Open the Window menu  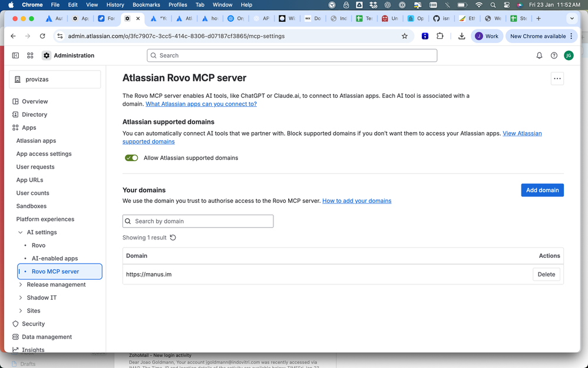pos(222,5)
